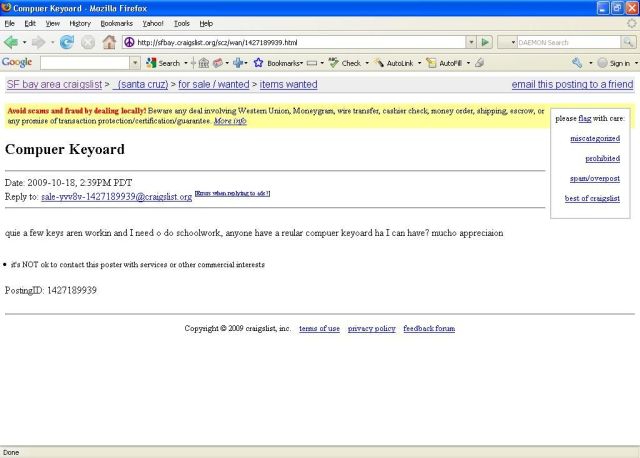Go to the Home page icon
The height and width of the screenshot is (458, 640).
tap(109, 42)
